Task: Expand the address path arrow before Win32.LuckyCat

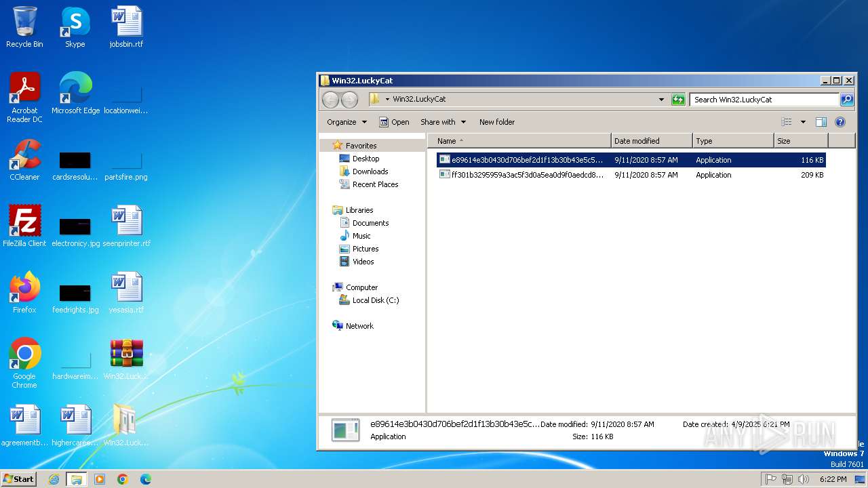Action: click(x=388, y=100)
